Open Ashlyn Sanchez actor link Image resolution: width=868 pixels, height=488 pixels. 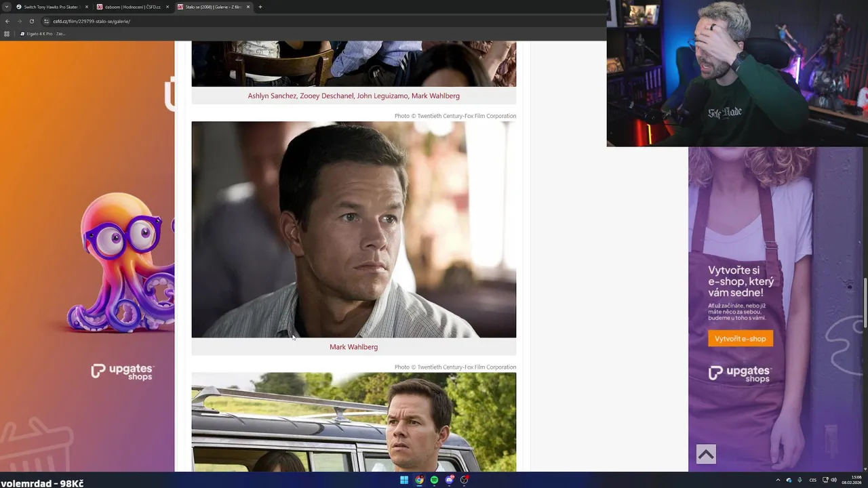point(272,96)
